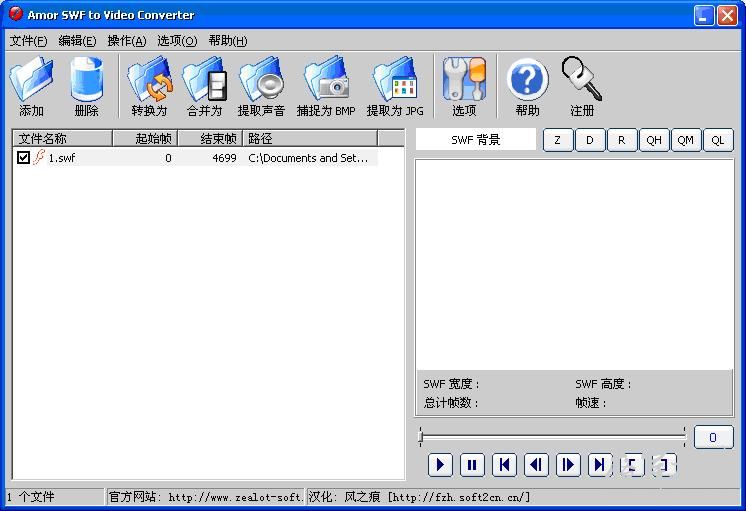Click the 帮助 question mark icon
The image size is (746, 511).
527,79
